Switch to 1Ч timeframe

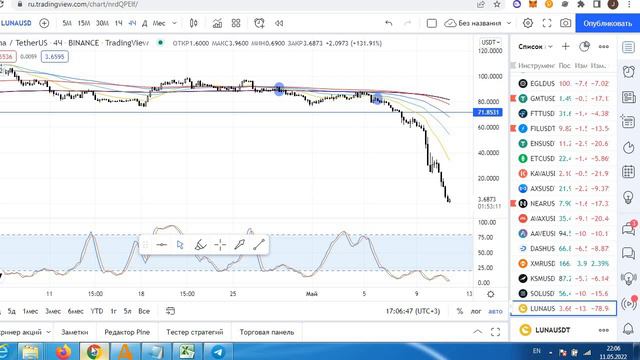118,23
